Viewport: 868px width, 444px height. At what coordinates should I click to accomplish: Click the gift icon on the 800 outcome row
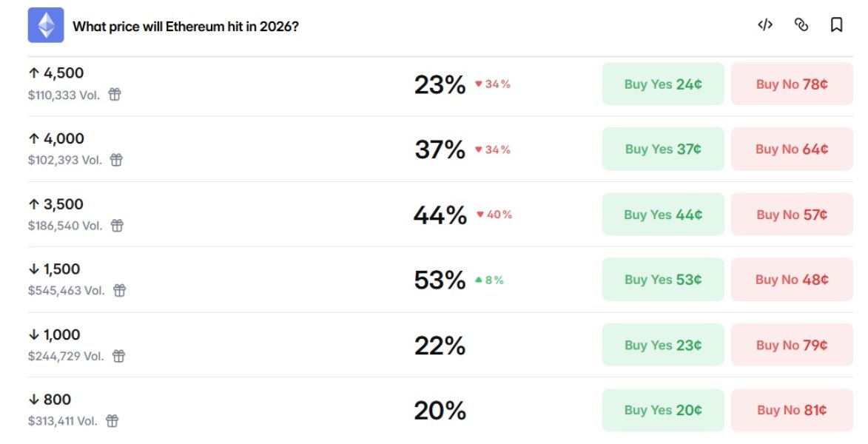coord(112,421)
